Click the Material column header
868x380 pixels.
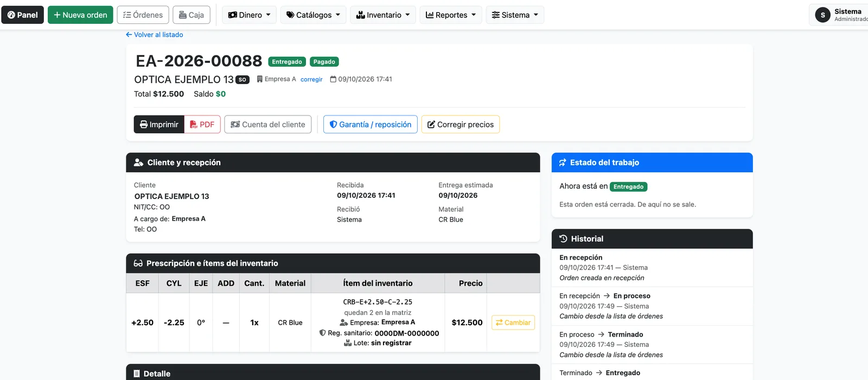coord(290,284)
